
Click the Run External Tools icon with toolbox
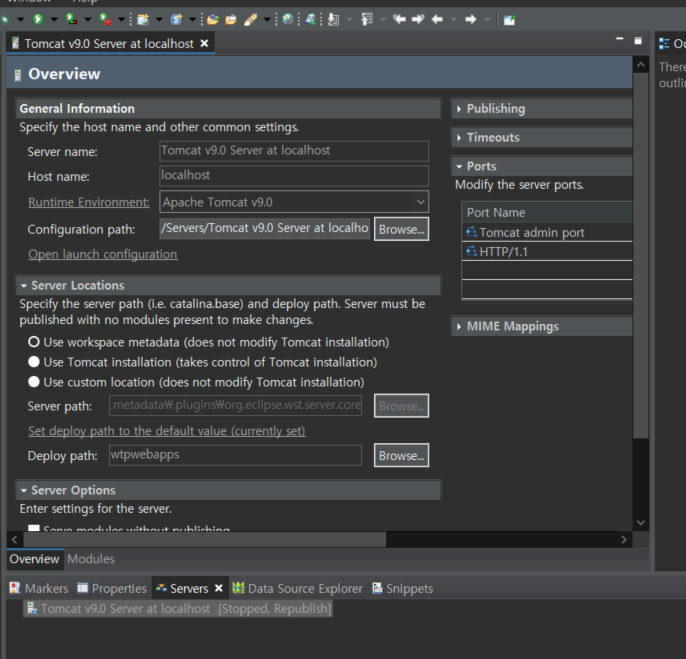[105, 19]
